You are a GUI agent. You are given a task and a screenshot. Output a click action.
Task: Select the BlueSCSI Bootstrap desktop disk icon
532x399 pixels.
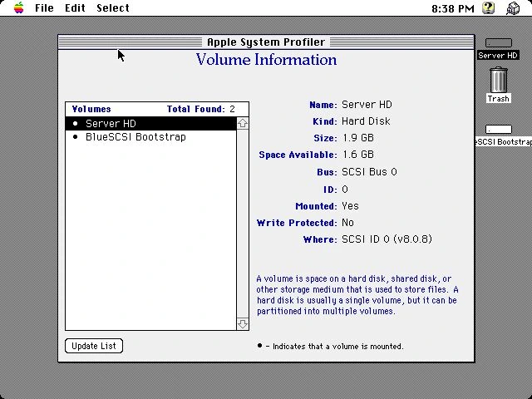[499, 130]
